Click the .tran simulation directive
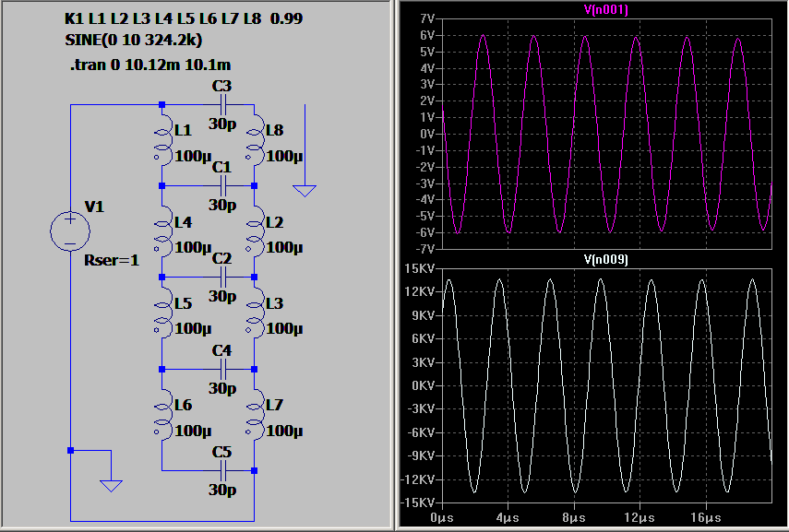Viewport: 789px width, 532px height. tap(150, 65)
